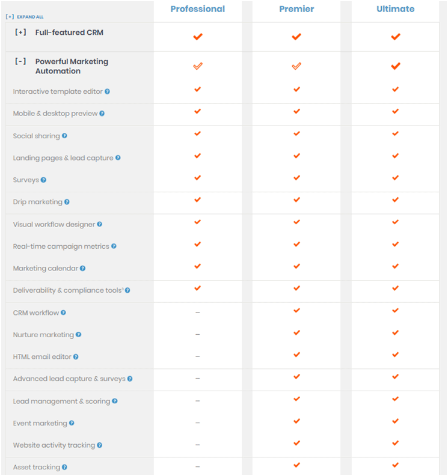Click Premier outlined checkmark for Marketing Automation
Viewport: 448px width, 476px height.
296,66
